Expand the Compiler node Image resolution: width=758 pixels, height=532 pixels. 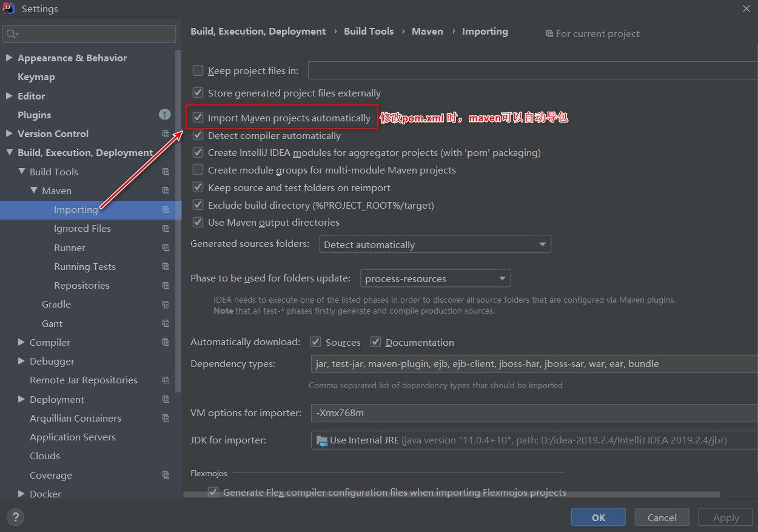pyautogui.click(x=21, y=342)
